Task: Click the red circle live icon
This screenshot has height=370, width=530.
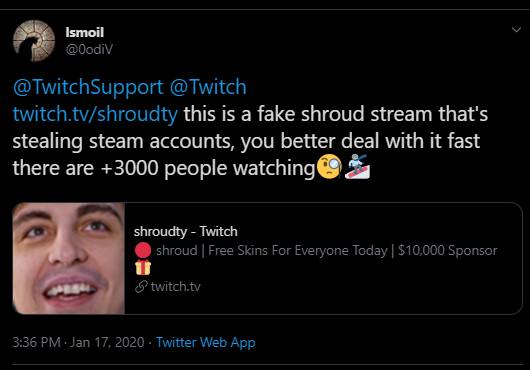Action: pos(143,251)
